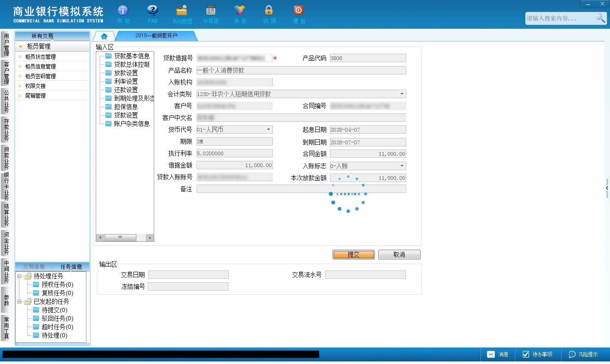Open 中间业务 side tab
610x364 pixels.
[6, 271]
